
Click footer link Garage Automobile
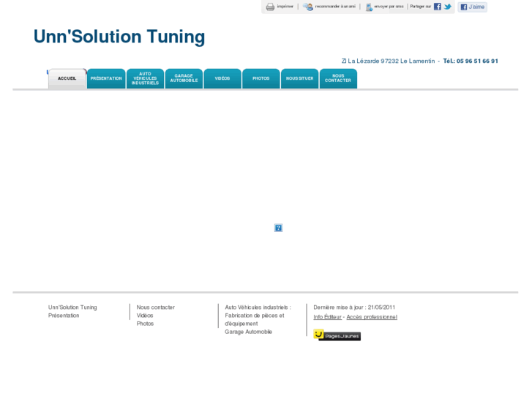248,332
